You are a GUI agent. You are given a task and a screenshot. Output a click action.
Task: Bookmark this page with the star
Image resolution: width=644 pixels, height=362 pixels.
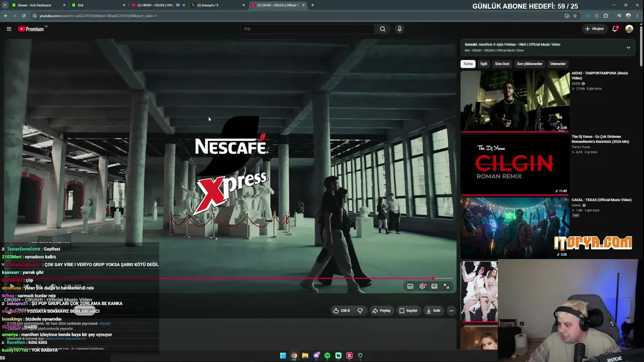tap(575, 16)
